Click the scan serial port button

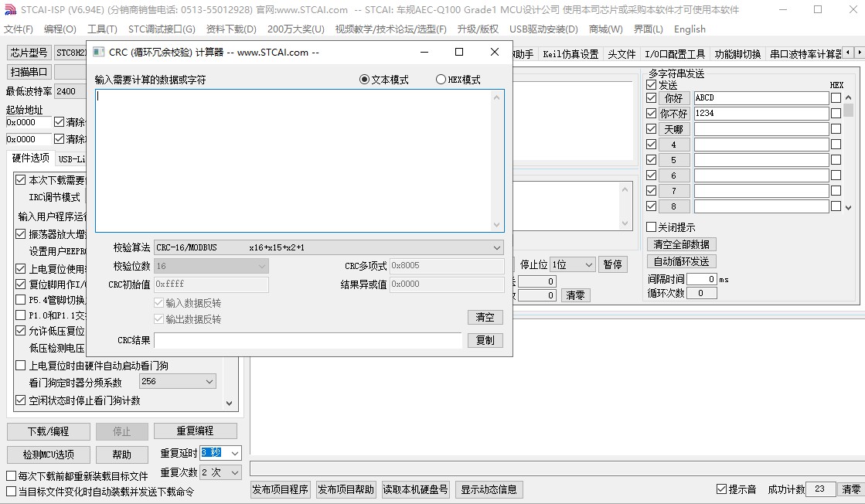tap(29, 72)
